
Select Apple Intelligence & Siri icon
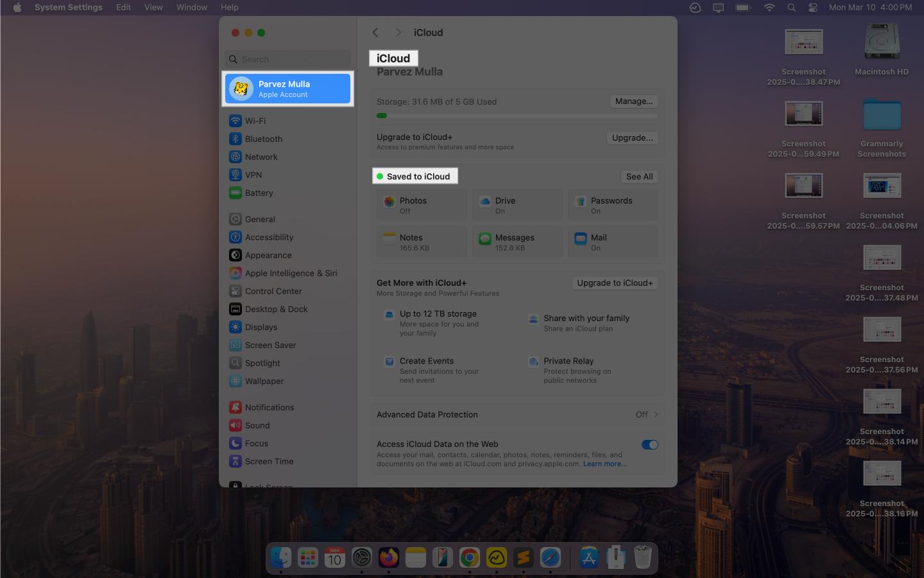pos(235,273)
